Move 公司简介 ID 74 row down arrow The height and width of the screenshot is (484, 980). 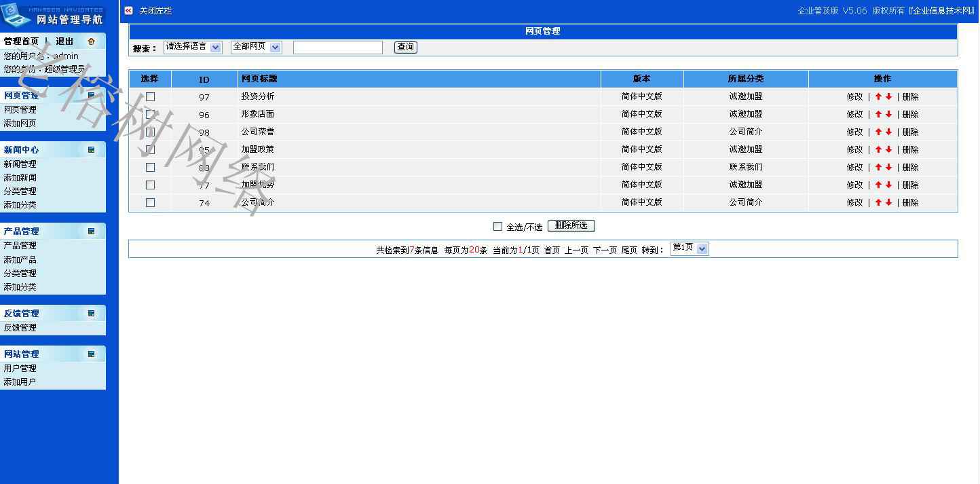click(888, 202)
